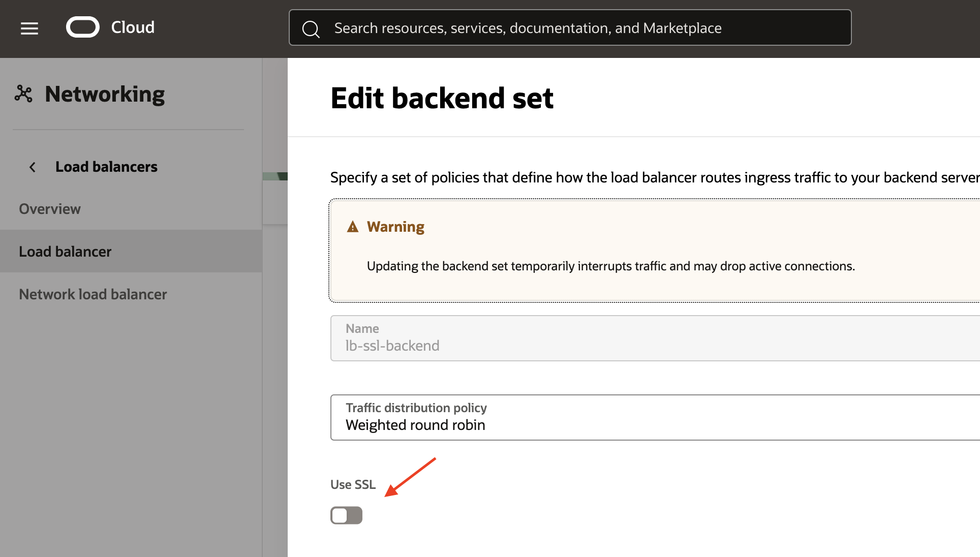Select the search magnifier icon

pyautogui.click(x=311, y=28)
